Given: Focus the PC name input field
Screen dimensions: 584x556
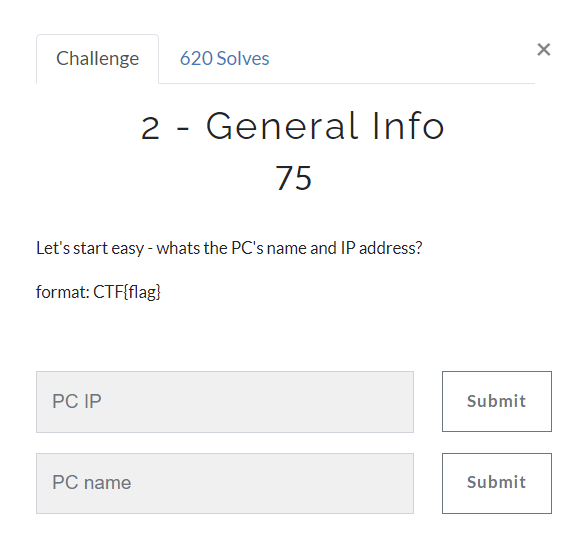Looking at the screenshot, I should point(225,483).
